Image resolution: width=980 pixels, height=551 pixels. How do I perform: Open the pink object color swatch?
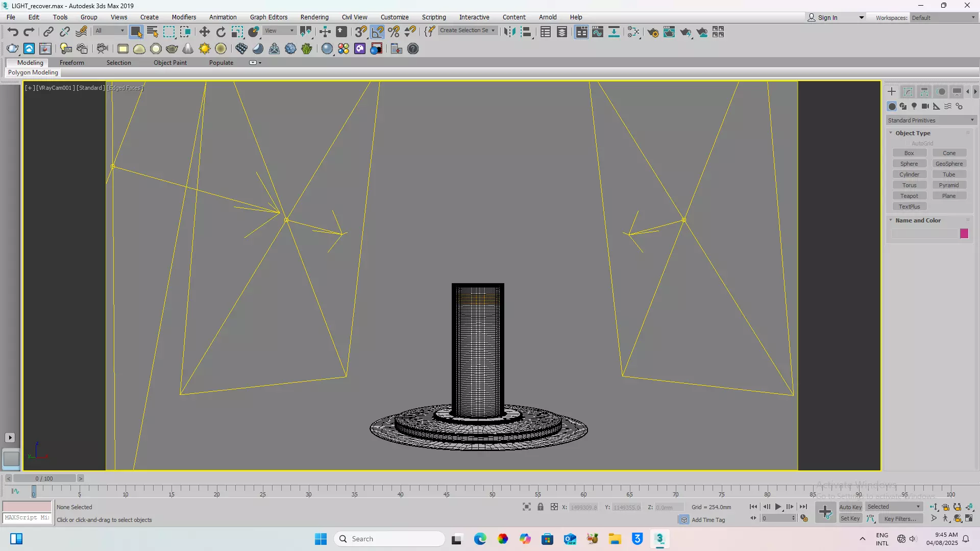click(964, 234)
